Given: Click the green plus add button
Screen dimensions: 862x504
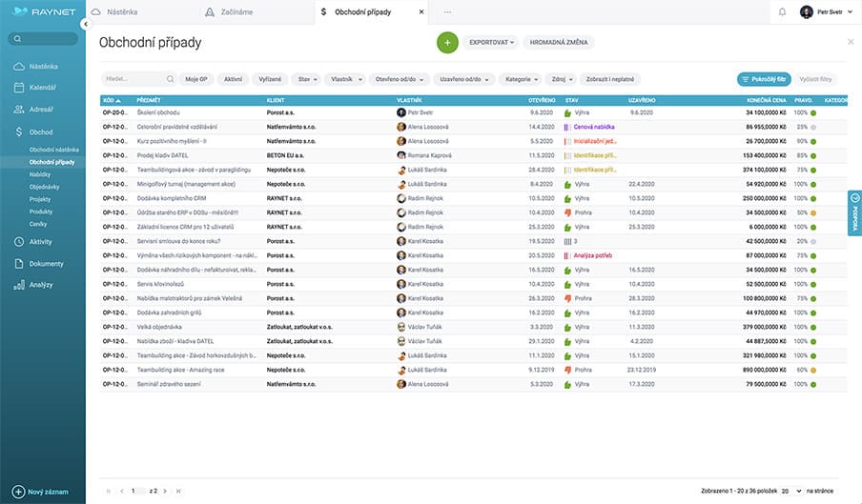Looking at the screenshot, I should pos(448,43).
